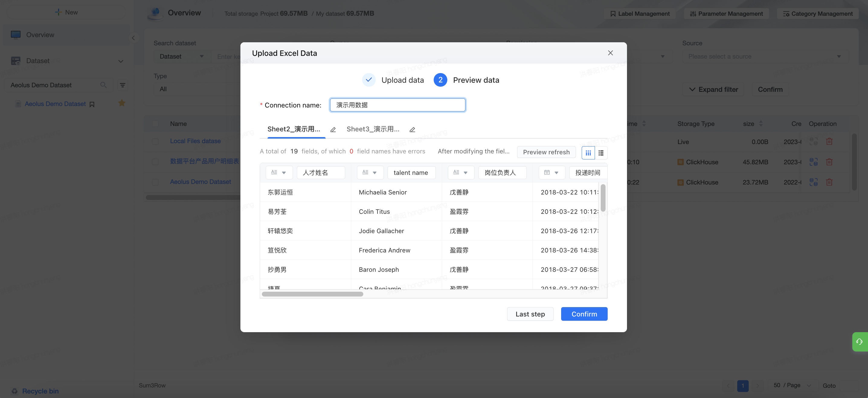Expand the Dataset section in the sidebar
This screenshot has width=868, height=398.
pos(121,61)
